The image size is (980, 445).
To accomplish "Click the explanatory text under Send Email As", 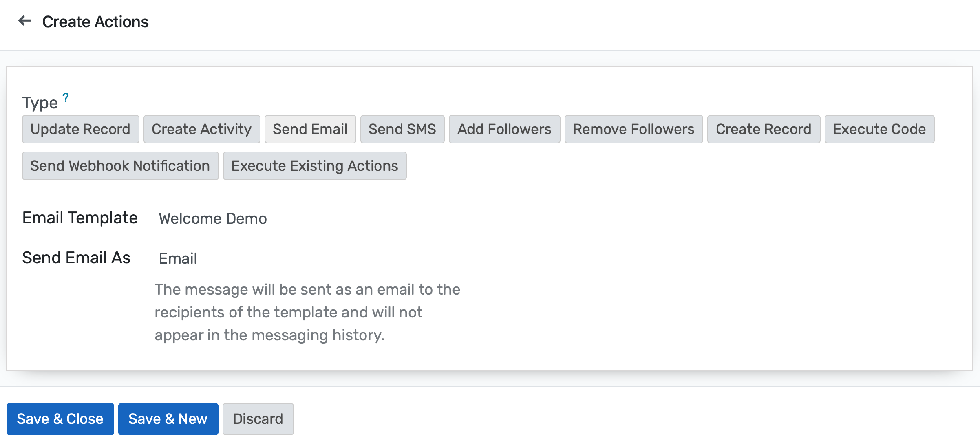I will 307,312.
